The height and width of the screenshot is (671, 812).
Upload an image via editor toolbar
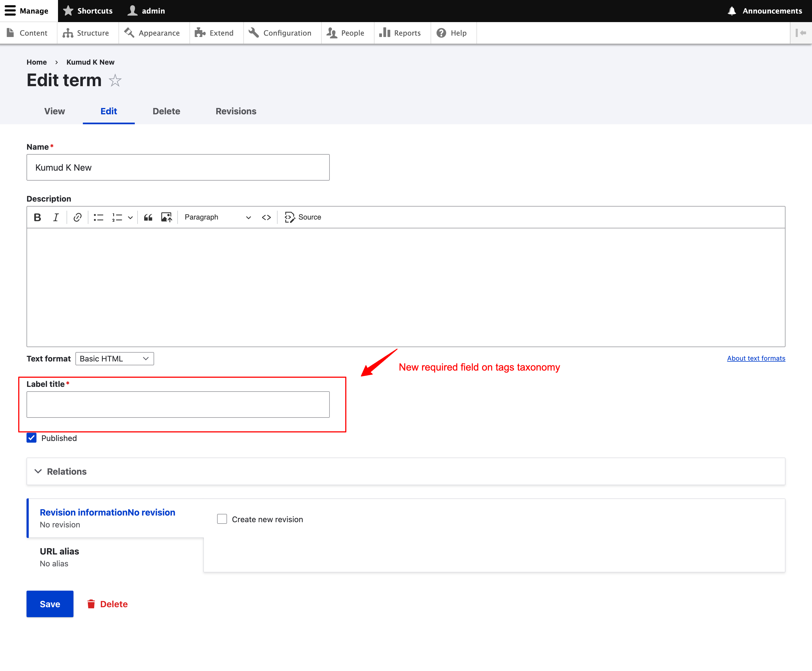tap(166, 217)
